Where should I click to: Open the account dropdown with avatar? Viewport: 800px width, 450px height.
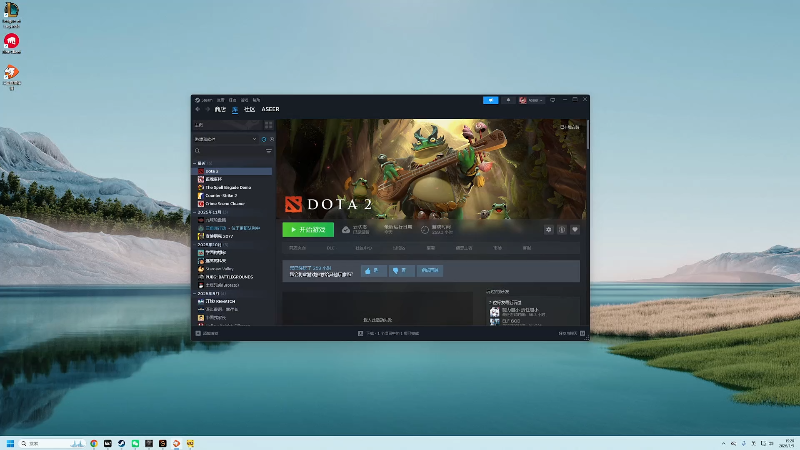[532, 100]
